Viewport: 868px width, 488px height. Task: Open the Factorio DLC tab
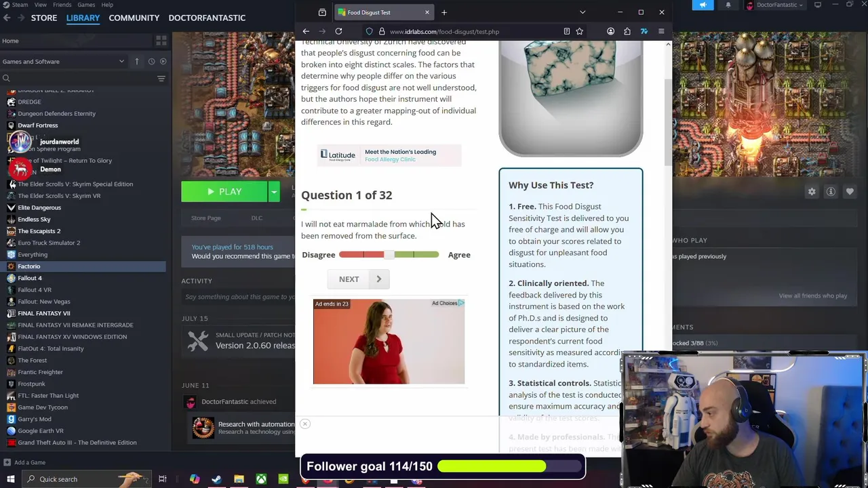(x=256, y=218)
